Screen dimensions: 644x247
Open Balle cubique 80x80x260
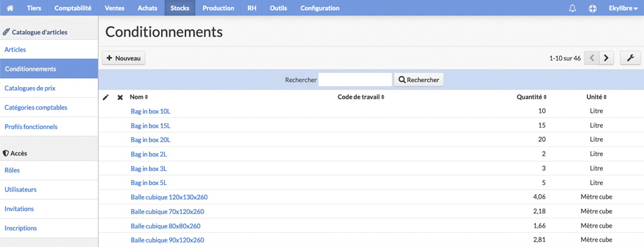[166, 226]
